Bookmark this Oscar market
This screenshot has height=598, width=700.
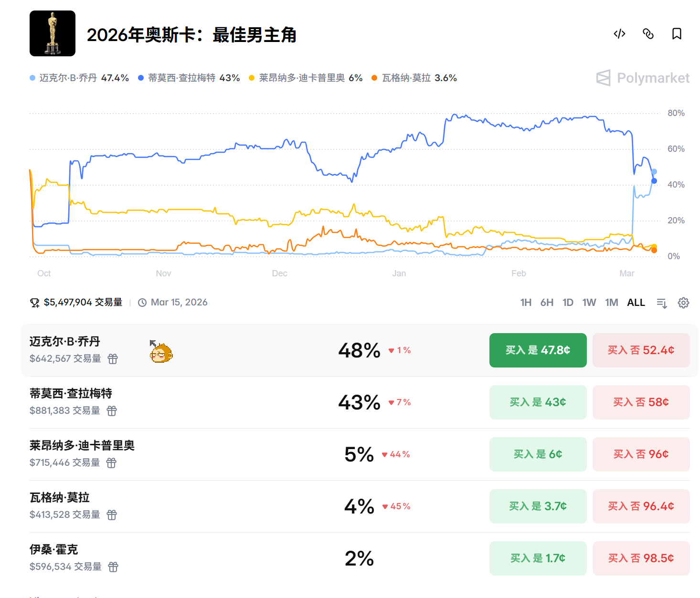tap(677, 34)
